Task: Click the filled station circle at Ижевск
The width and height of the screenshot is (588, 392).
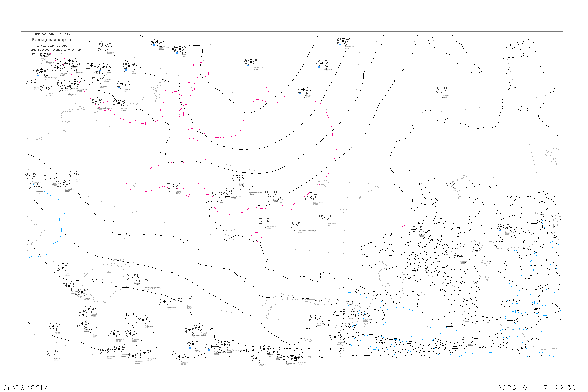Action: (119, 103)
